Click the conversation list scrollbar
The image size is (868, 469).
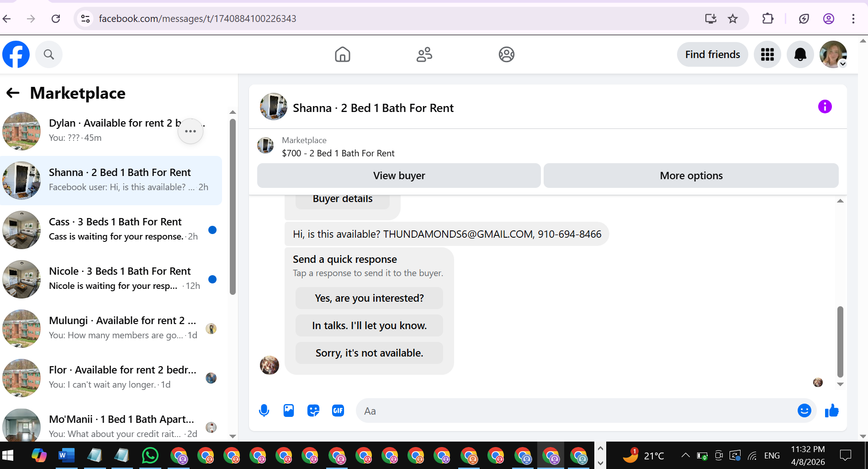coord(233,207)
